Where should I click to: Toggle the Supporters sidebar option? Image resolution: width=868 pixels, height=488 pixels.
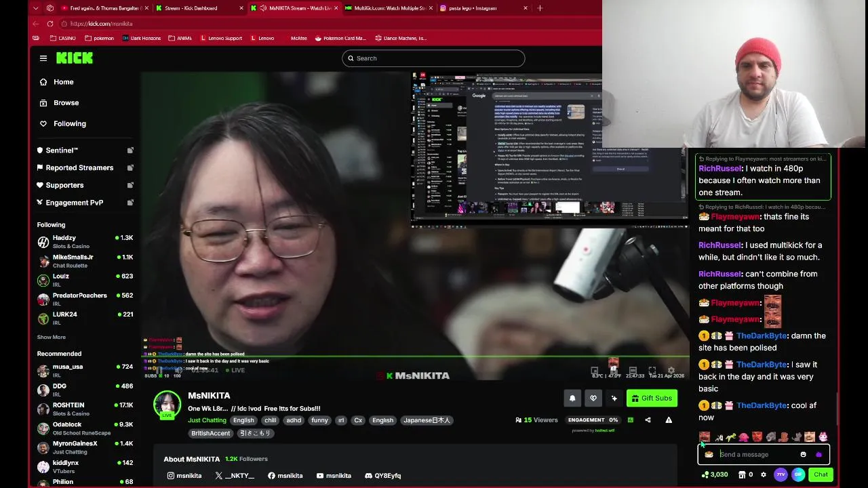pos(85,185)
